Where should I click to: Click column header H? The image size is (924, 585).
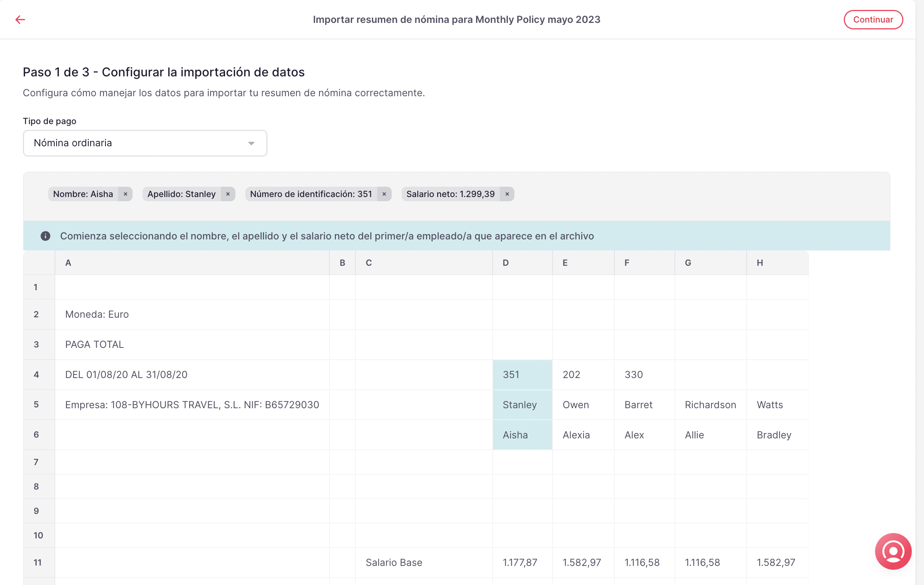[x=777, y=263]
